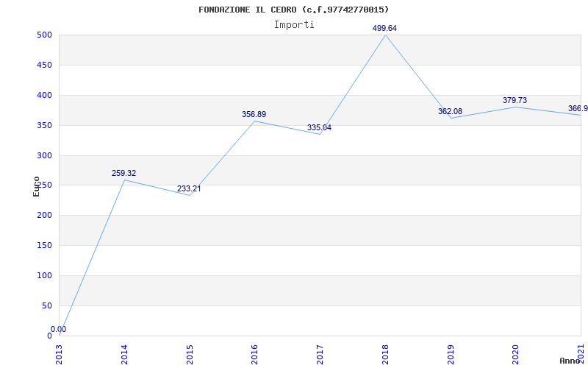
Task: Click the Importi chart subtitle
Action: [294, 25]
